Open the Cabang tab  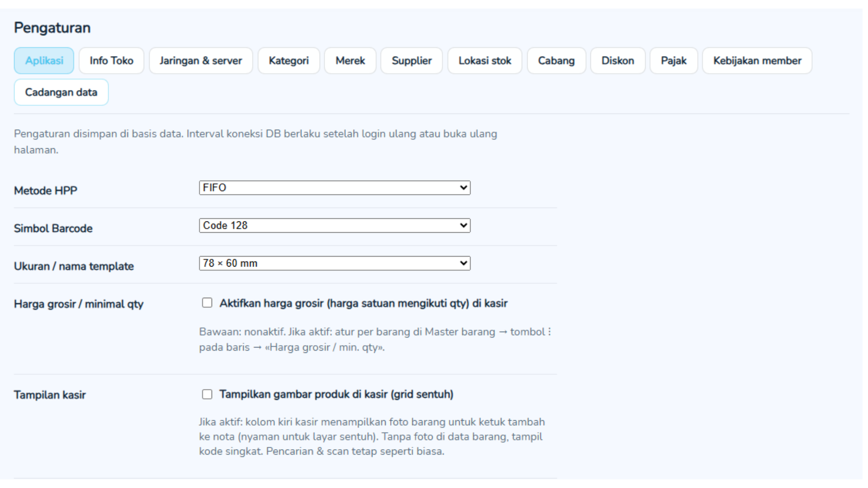click(556, 61)
